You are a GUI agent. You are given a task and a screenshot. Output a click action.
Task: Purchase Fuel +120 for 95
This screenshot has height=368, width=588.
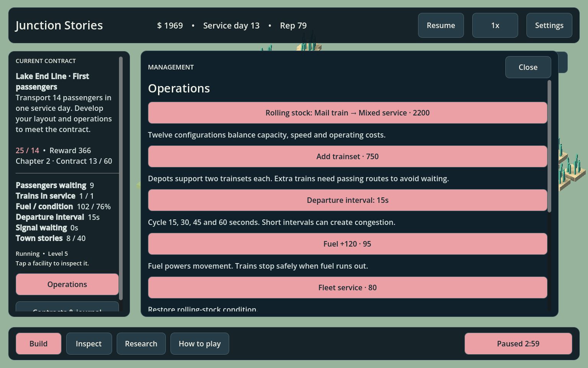347,244
